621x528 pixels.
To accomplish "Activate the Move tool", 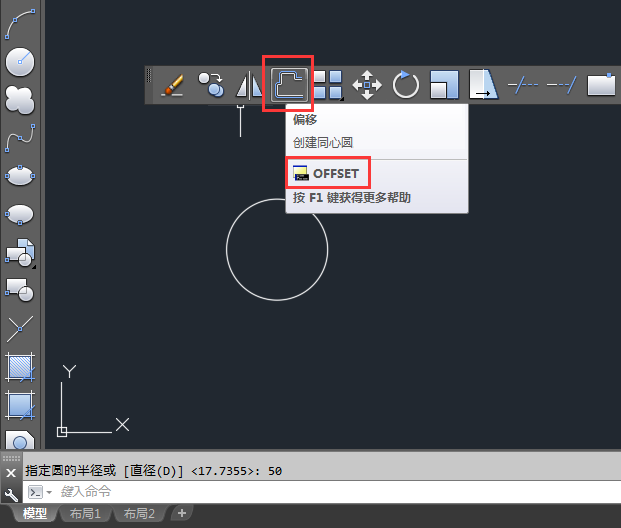I will [367, 85].
